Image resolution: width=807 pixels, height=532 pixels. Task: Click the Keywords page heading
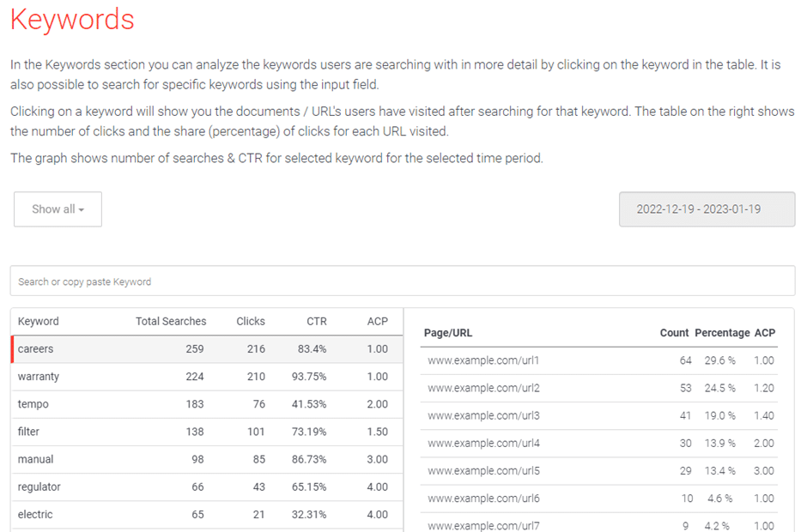click(x=72, y=20)
